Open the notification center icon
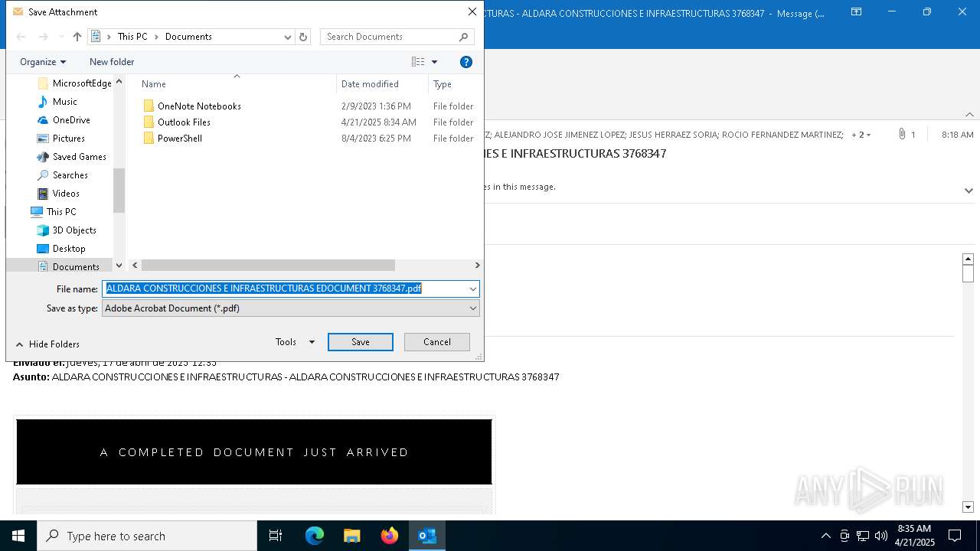 (955, 536)
